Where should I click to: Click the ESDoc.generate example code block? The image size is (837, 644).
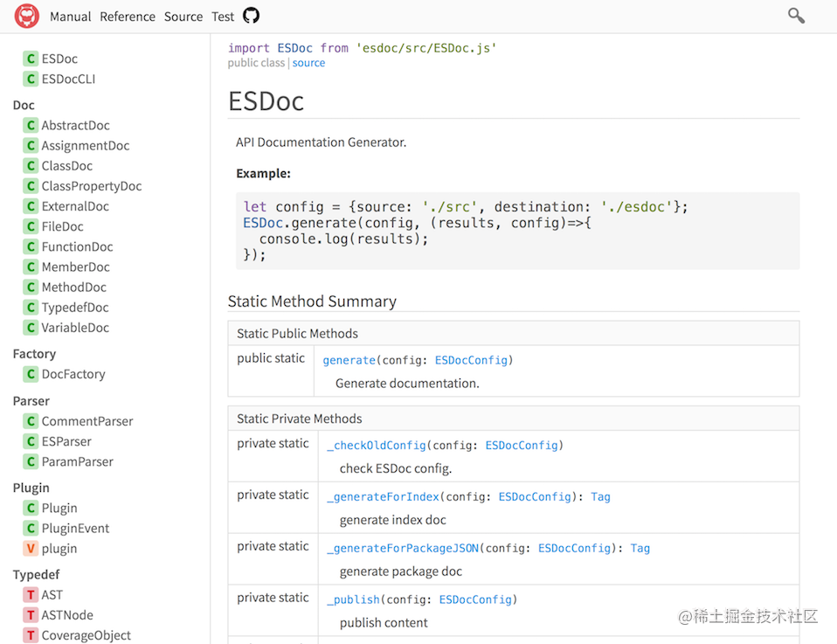click(x=518, y=231)
